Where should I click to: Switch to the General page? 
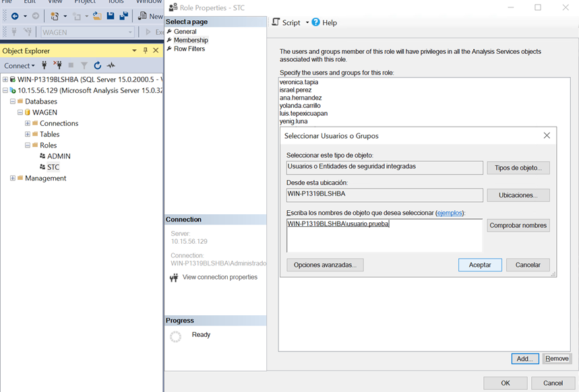pyautogui.click(x=185, y=32)
